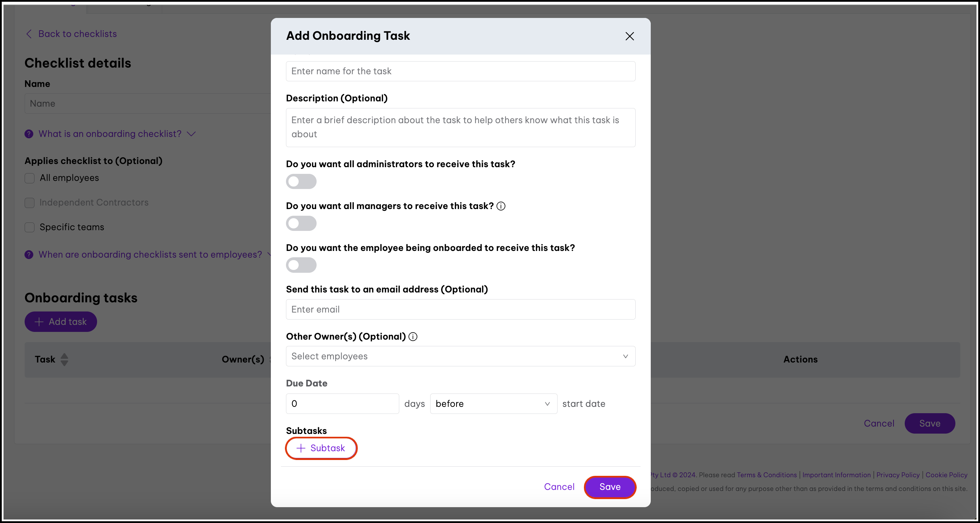Save the onboarding task in dialog
Screen dimensions: 980x523
[610, 487]
